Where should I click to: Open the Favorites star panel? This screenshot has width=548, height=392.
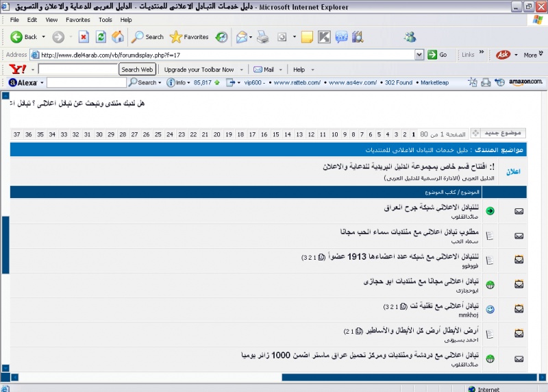(x=189, y=37)
